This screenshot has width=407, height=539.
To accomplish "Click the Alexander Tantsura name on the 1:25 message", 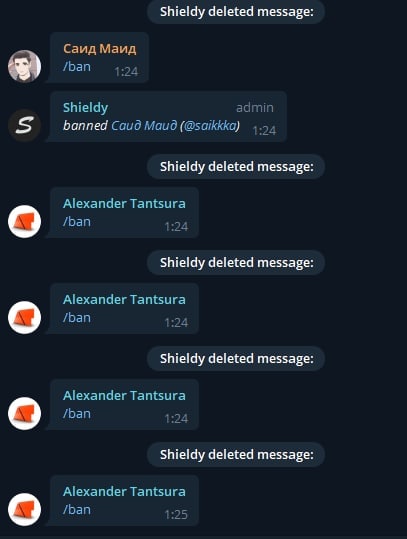I will [x=124, y=491].
